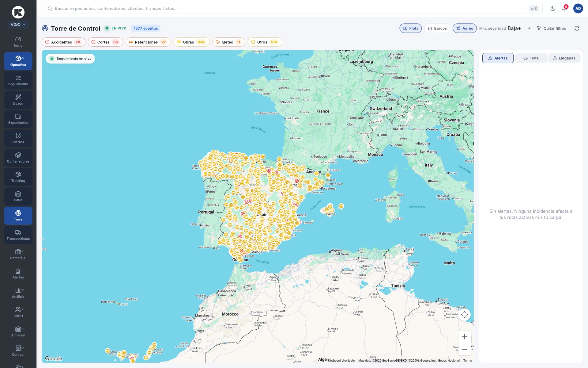The height and width of the screenshot is (368, 588).
Task: Switch to the Flota panel tab
Action: pyautogui.click(x=531, y=58)
